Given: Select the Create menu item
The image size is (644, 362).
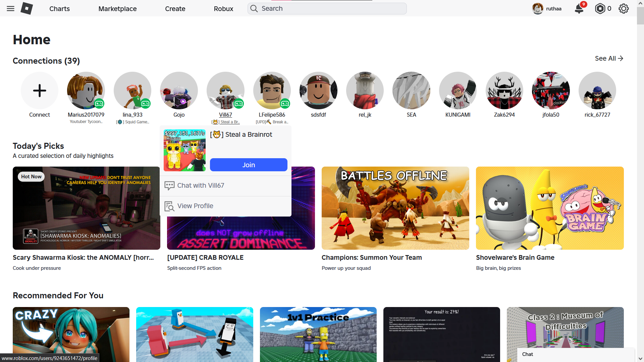Looking at the screenshot, I should pos(175,9).
